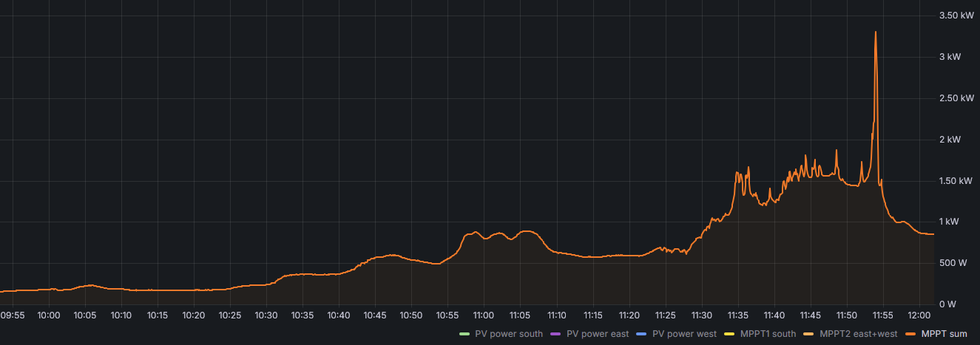
Task: Click the MPPT sum legend label
Action: pos(944,334)
